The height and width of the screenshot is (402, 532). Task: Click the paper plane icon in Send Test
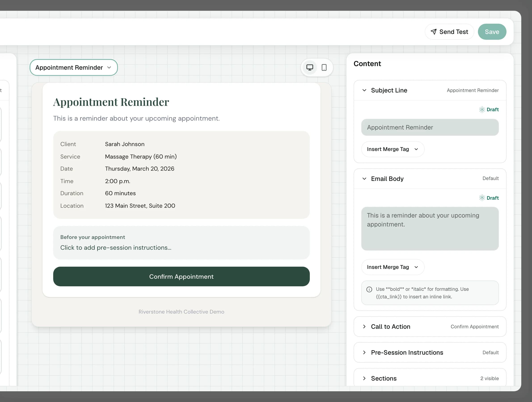[433, 32]
